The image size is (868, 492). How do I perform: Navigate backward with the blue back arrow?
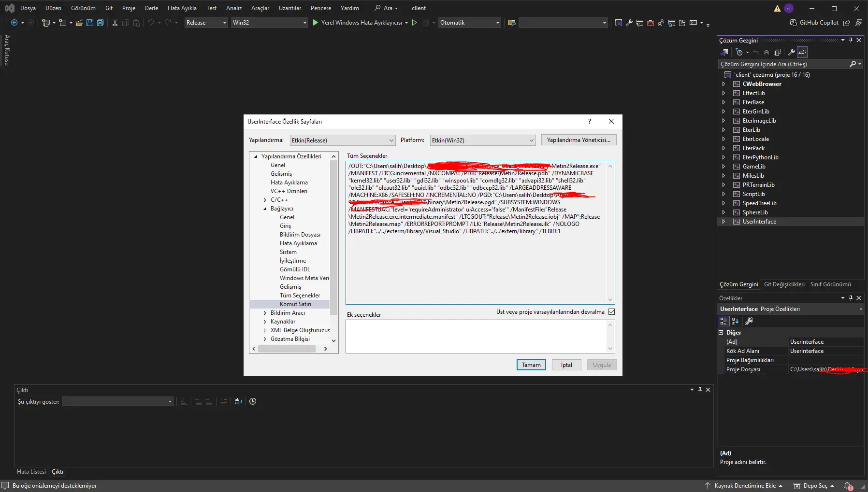pyautogui.click(x=14, y=23)
